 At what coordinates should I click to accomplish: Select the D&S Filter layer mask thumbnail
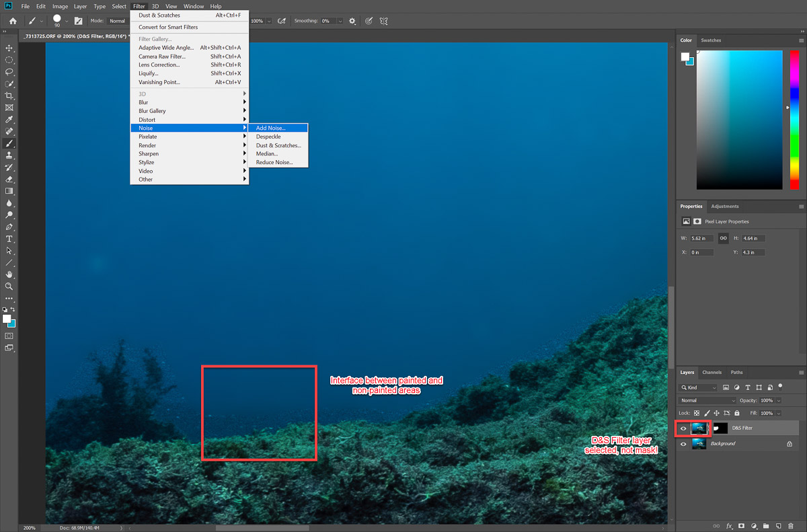pos(720,428)
